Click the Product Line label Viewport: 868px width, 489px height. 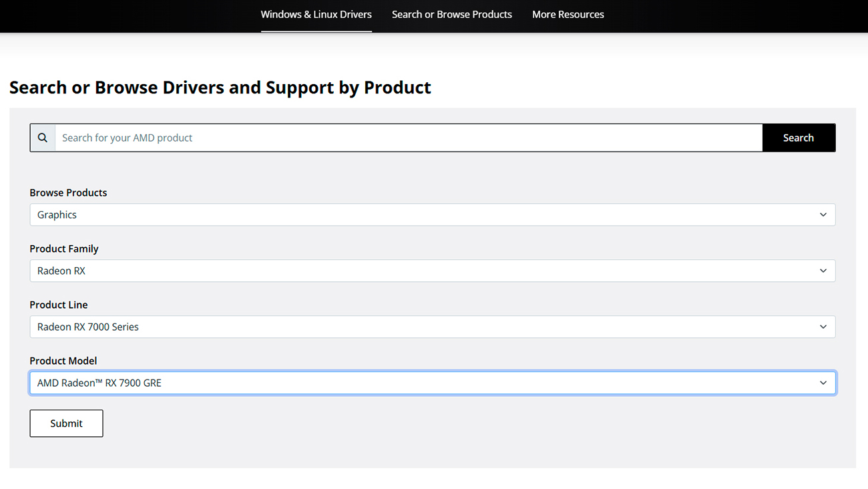tap(59, 305)
